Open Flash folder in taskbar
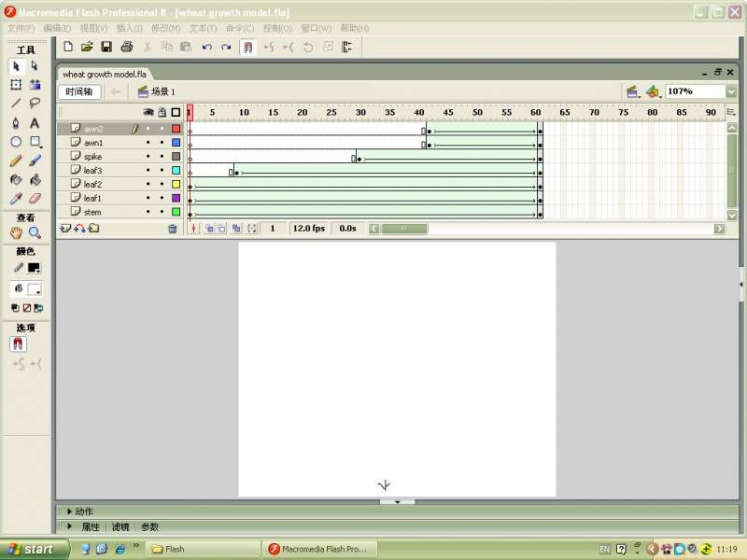This screenshot has width=747, height=560. pyautogui.click(x=203, y=549)
